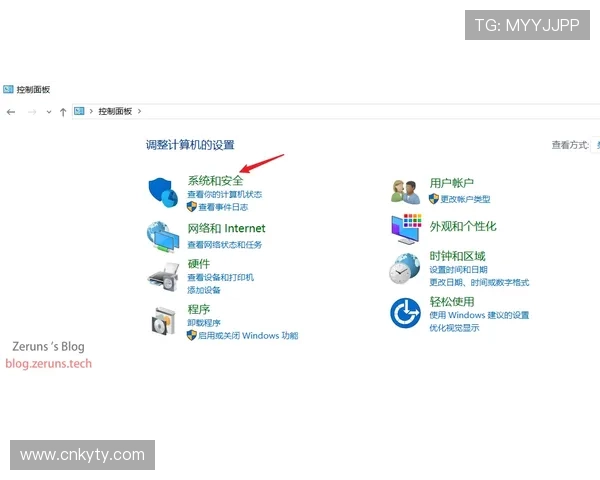Click 查看你的计算机状态 link
This screenshot has width=600, height=480.
click(225, 194)
